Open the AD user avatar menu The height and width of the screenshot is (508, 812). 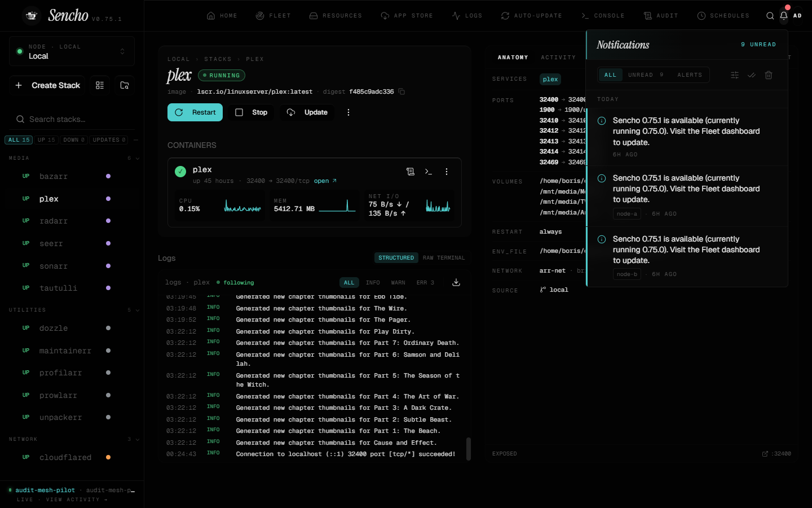pos(797,16)
